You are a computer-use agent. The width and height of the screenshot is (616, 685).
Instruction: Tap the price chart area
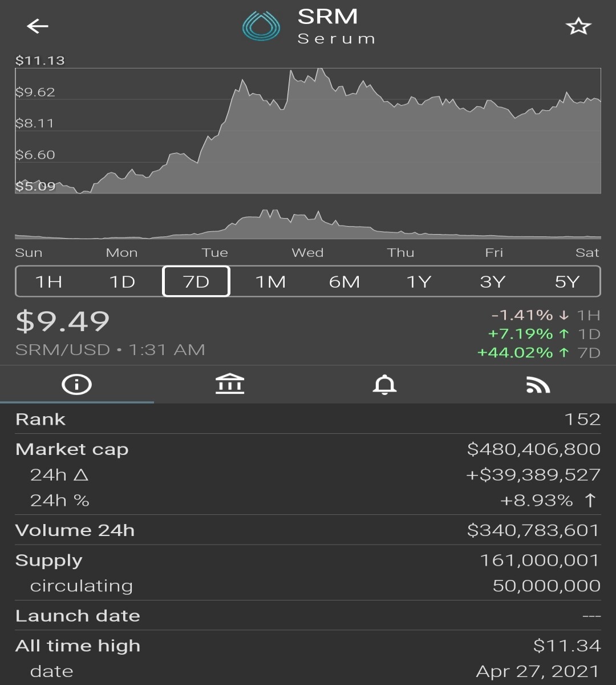(308, 131)
